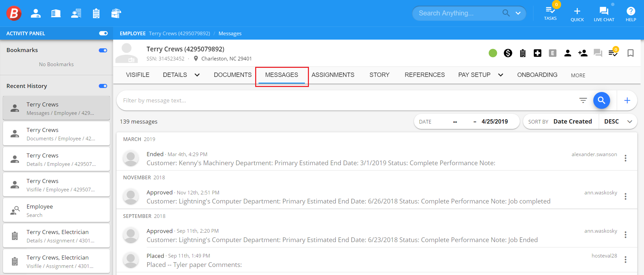This screenshot has width=644, height=275.
Task: Click the medical plus box icon
Action: point(538,53)
